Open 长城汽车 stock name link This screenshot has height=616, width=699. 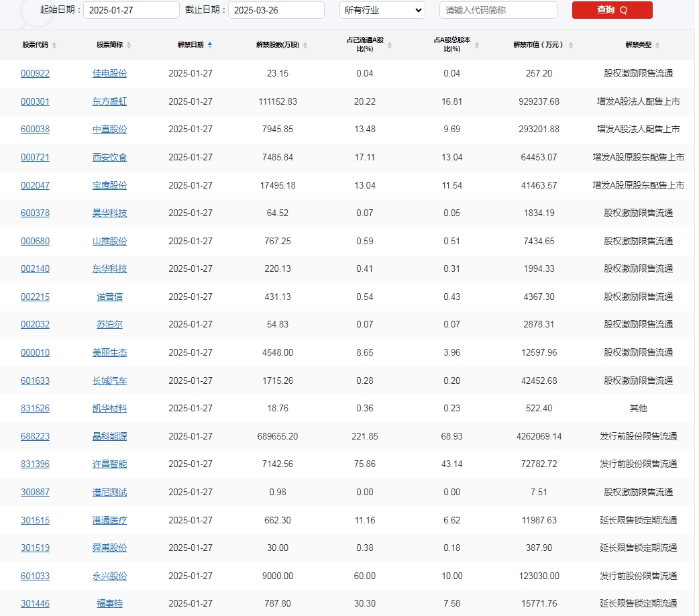109,381
